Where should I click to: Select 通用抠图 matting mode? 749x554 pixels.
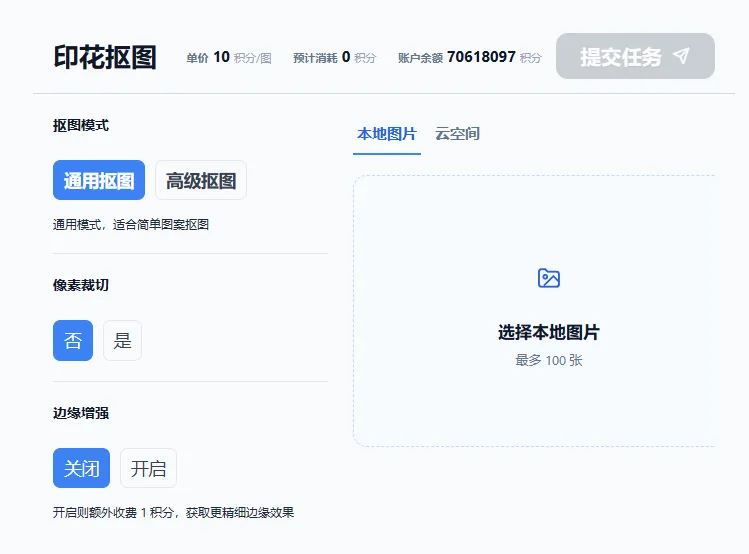99,181
